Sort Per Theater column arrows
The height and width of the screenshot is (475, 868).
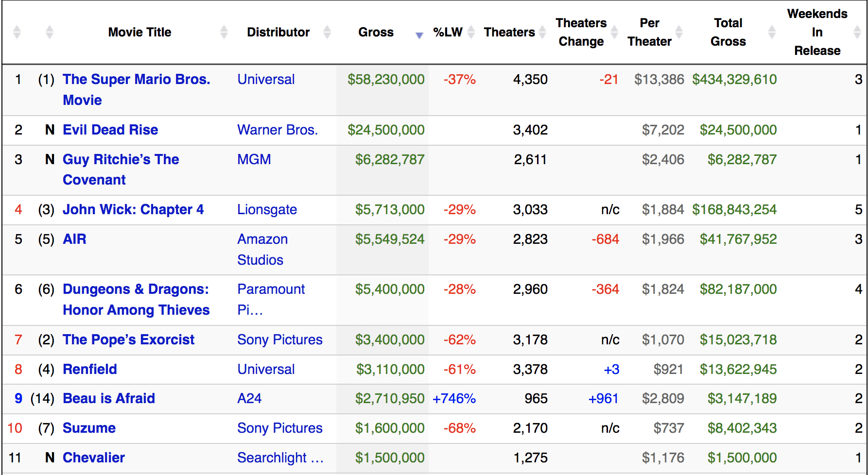point(679,32)
